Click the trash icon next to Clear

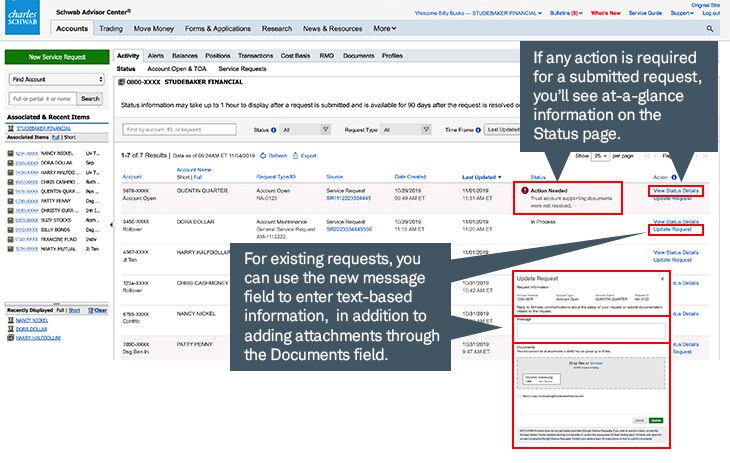90,310
